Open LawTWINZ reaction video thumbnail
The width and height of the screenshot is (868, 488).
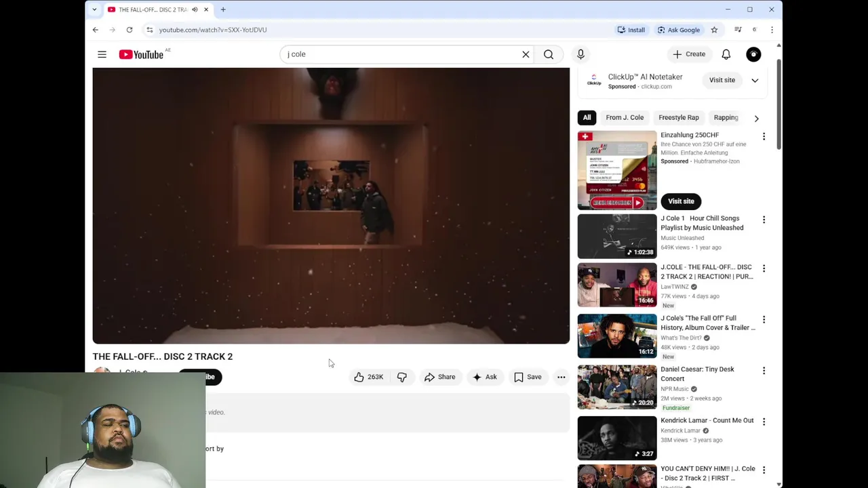tap(617, 285)
